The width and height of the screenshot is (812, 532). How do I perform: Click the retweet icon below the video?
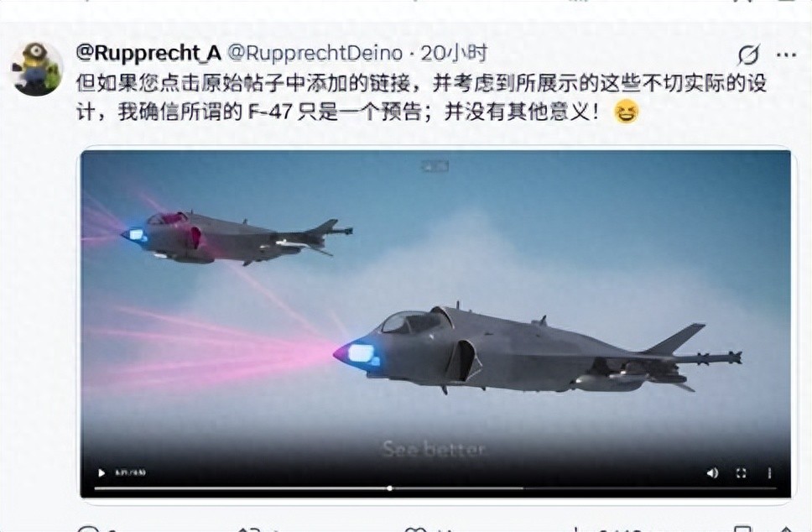[x=249, y=529]
